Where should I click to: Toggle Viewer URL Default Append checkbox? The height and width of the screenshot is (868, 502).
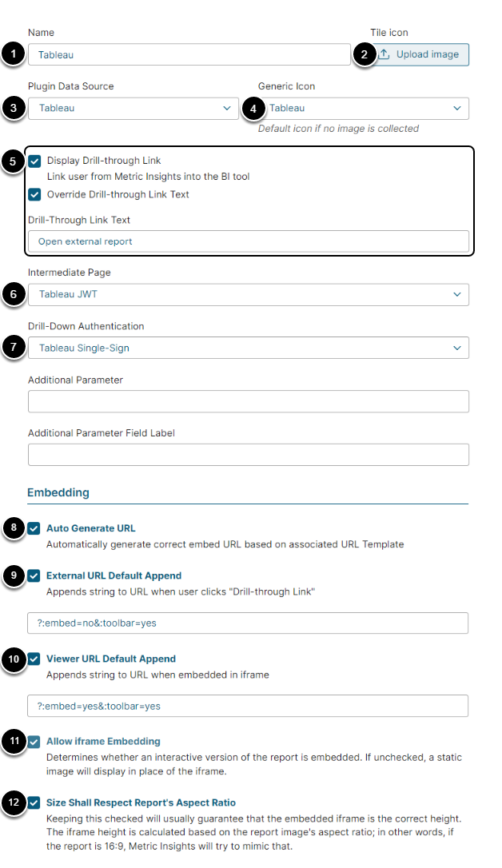[x=34, y=659]
